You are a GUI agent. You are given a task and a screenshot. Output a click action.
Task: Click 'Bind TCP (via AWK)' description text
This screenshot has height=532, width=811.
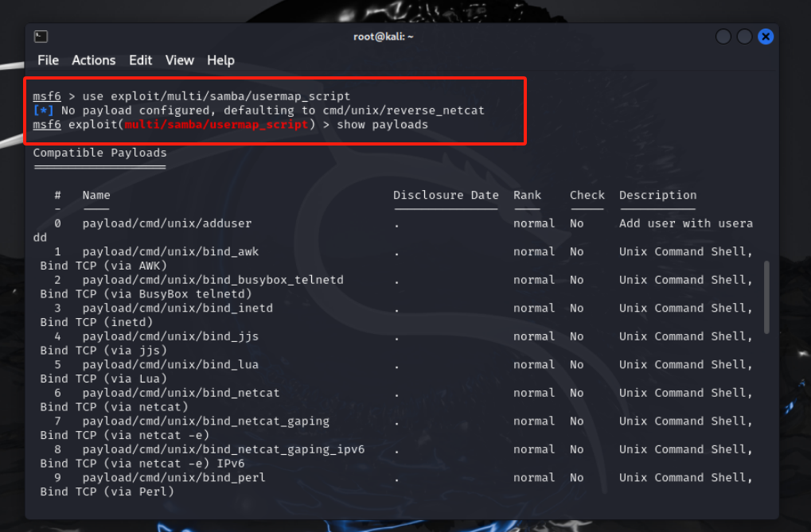coord(104,266)
